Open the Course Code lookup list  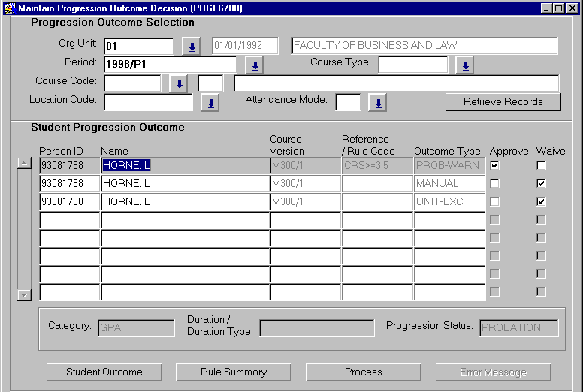click(x=179, y=84)
